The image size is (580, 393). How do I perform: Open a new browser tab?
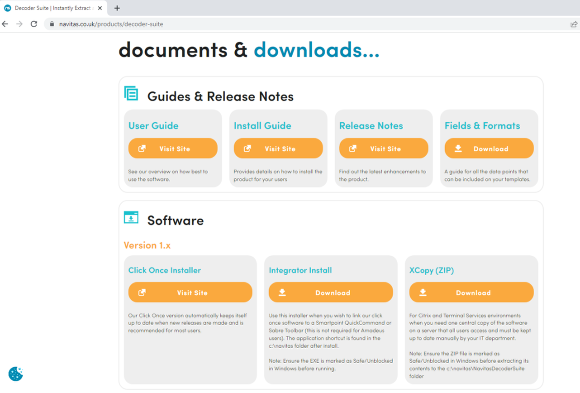point(117,8)
